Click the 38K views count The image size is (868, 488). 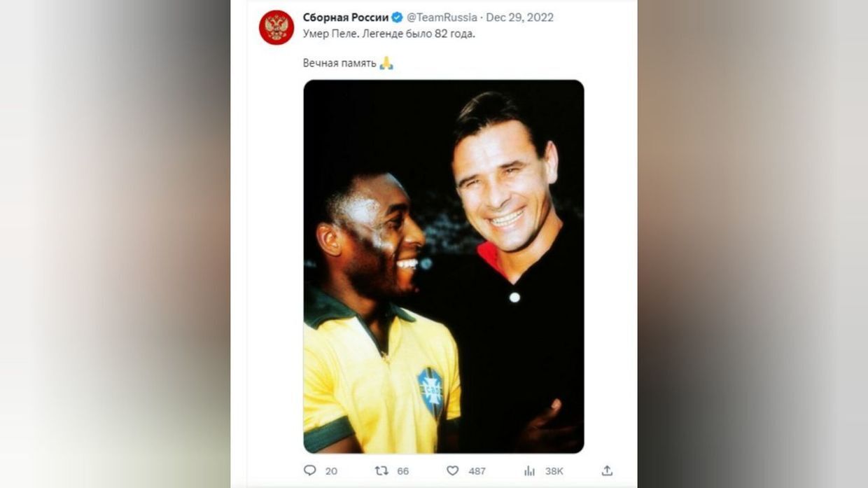pyautogui.click(x=554, y=471)
